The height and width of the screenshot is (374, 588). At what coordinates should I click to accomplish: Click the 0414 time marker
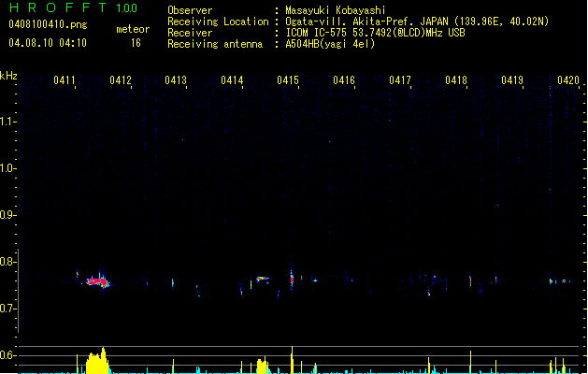pyautogui.click(x=232, y=80)
